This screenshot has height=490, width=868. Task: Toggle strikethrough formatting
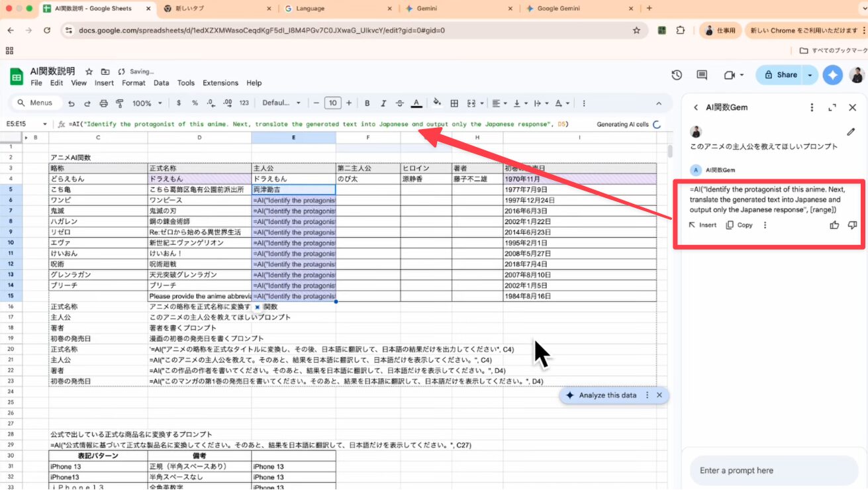pyautogui.click(x=399, y=103)
